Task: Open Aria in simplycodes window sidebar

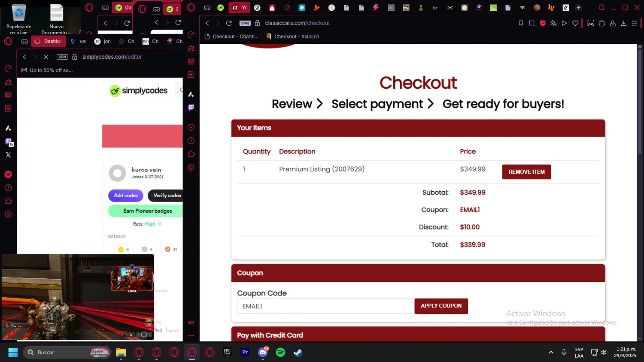Action: tap(8, 128)
